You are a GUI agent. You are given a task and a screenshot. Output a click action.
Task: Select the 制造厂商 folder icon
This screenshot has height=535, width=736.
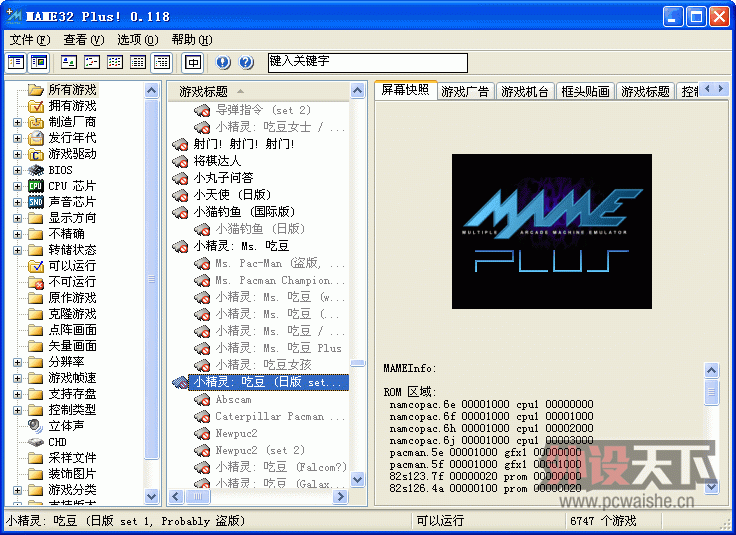(36, 122)
